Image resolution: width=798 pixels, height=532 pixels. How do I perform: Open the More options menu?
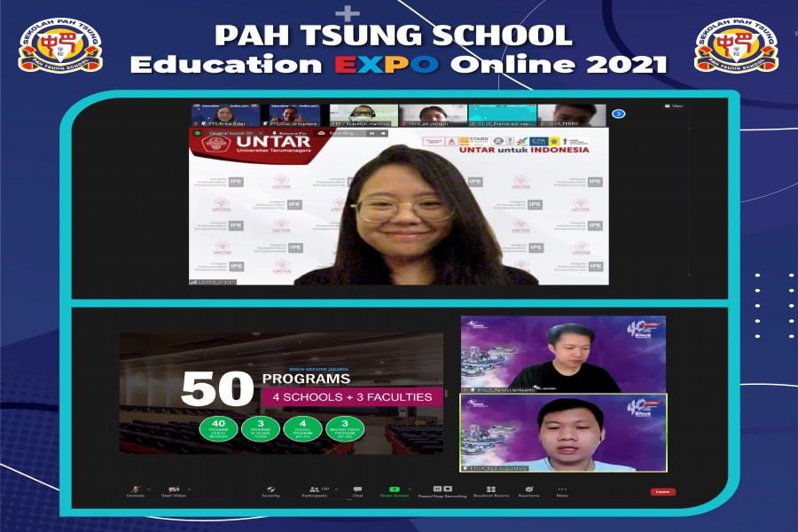[x=561, y=489]
